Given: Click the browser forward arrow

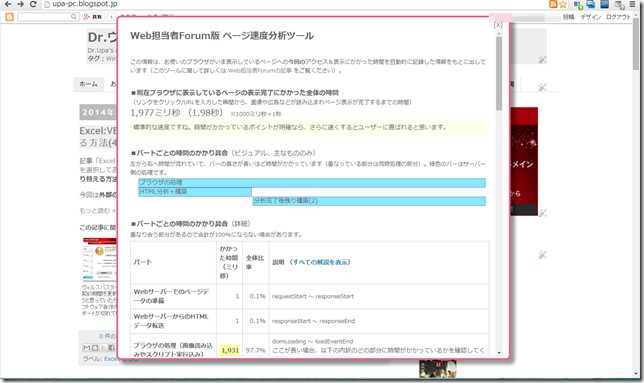Looking at the screenshot, I should 20,4.
